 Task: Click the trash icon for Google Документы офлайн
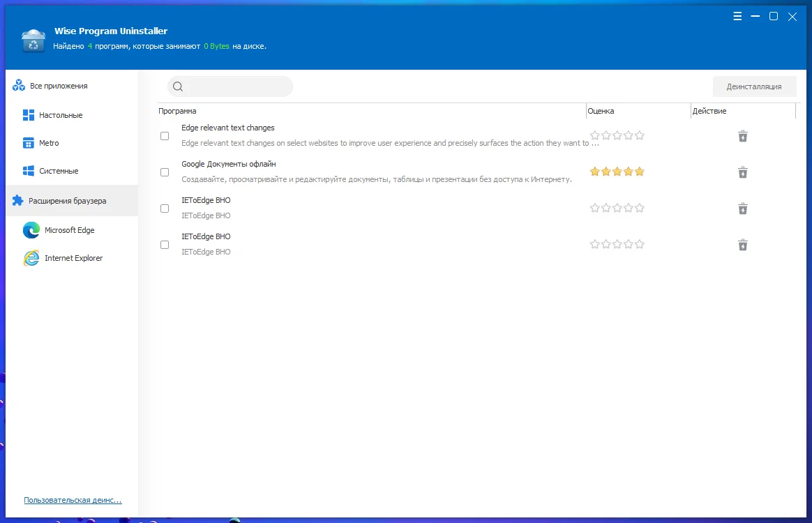(743, 172)
